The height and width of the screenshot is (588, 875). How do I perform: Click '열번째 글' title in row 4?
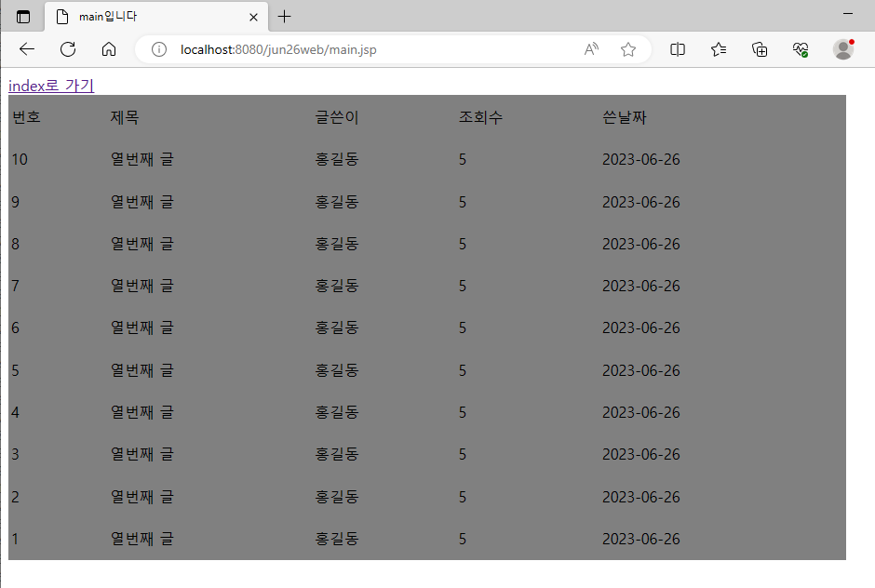142,412
